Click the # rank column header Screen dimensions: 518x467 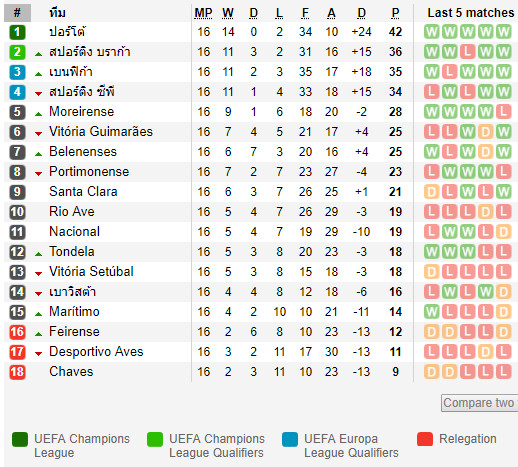click(17, 13)
